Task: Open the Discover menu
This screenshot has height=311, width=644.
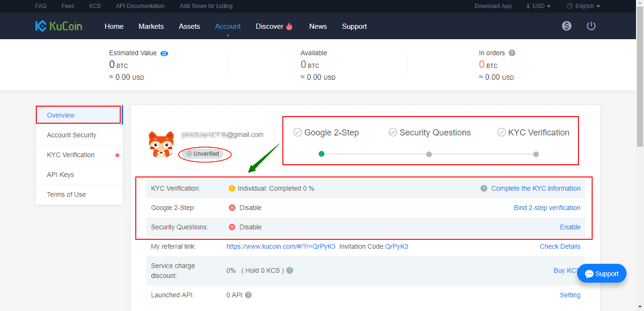Action: [x=274, y=26]
